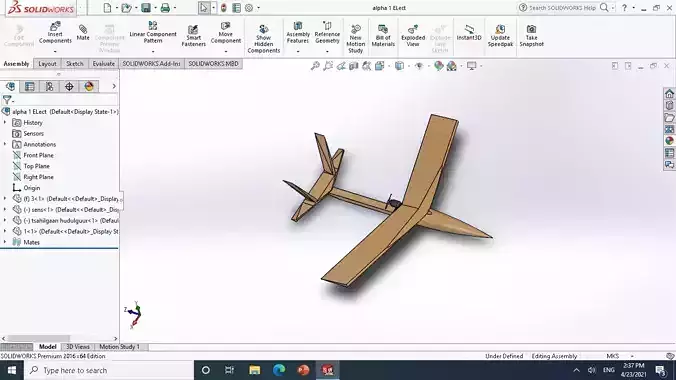
Task: Open File Explorer from taskbar
Action: pos(254,370)
